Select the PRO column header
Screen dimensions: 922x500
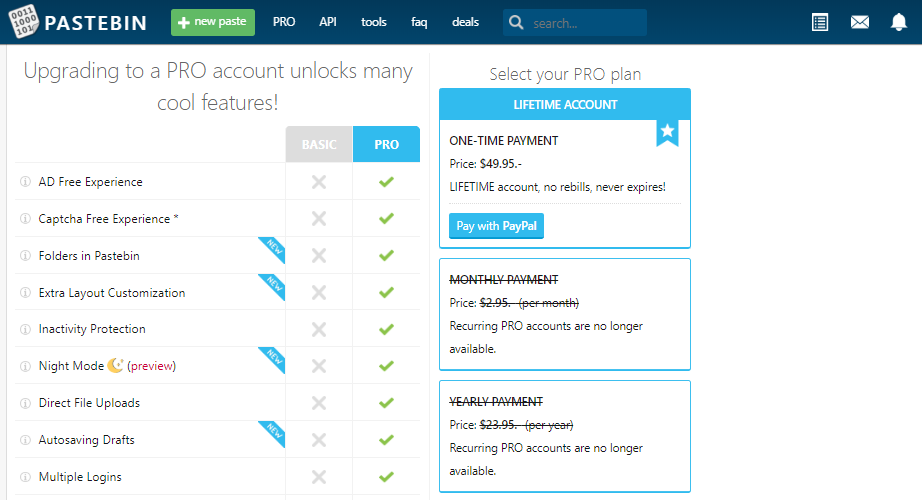(x=386, y=144)
